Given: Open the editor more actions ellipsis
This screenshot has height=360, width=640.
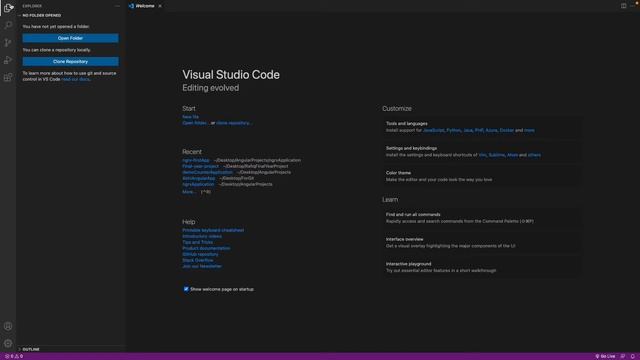Looking at the screenshot, I should tap(633, 6).
